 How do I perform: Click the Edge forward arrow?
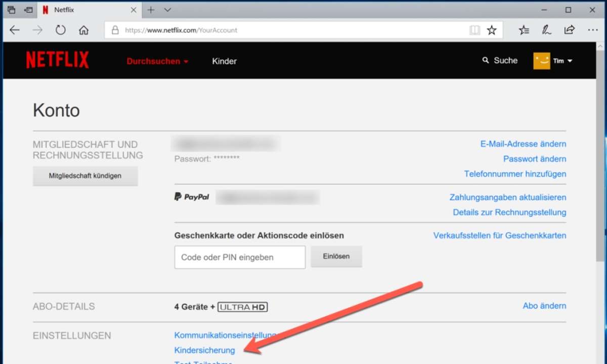point(37,30)
